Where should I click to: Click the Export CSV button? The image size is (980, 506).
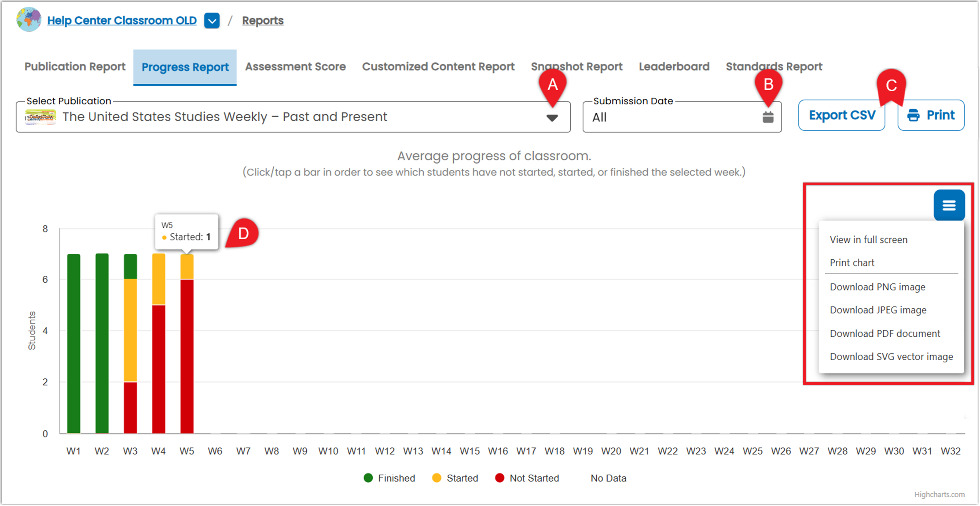(842, 115)
